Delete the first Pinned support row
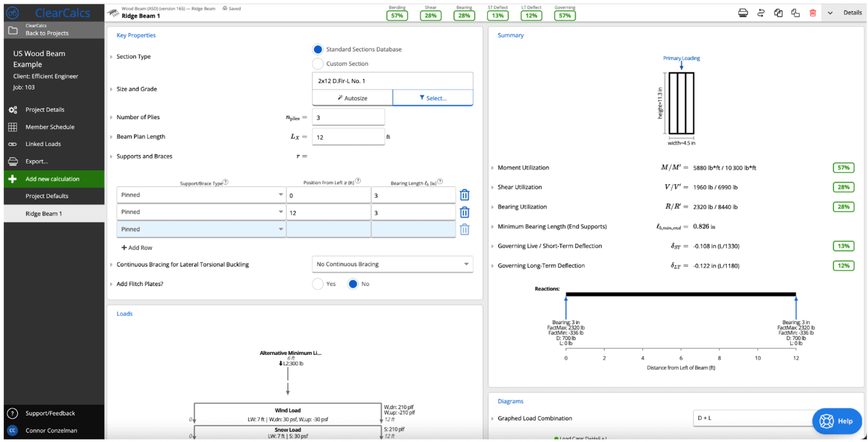 coord(464,195)
